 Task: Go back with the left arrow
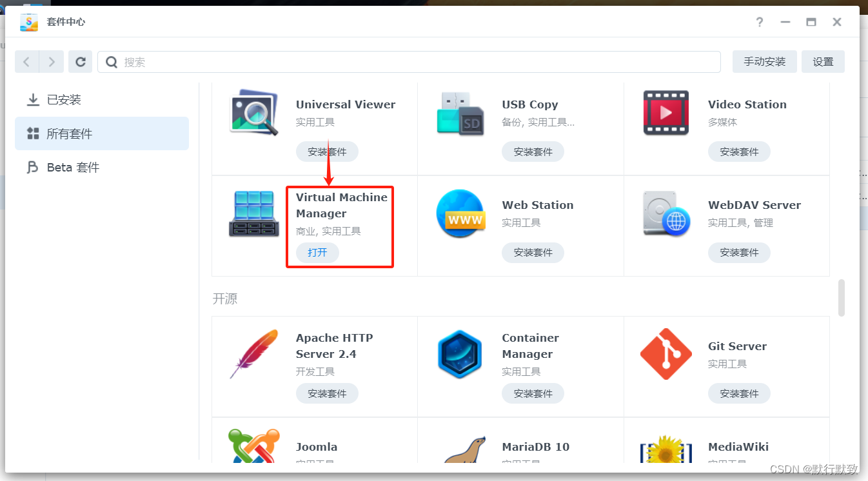(x=27, y=62)
